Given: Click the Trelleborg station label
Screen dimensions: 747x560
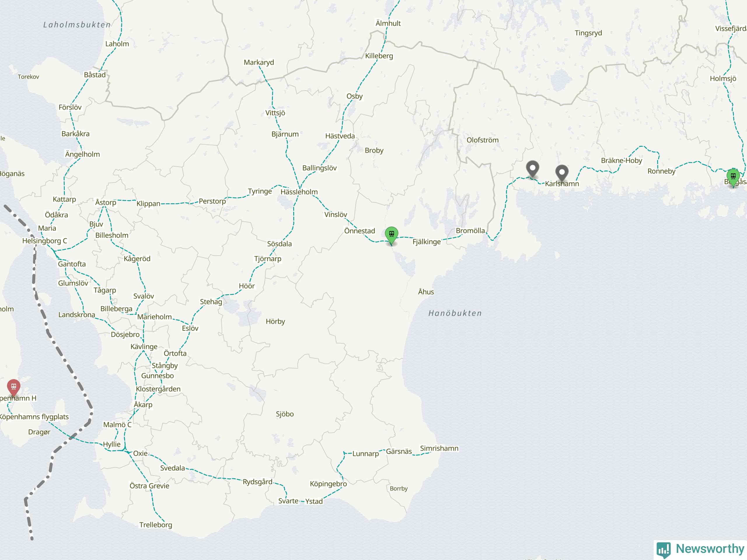Looking at the screenshot, I should (156, 524).
